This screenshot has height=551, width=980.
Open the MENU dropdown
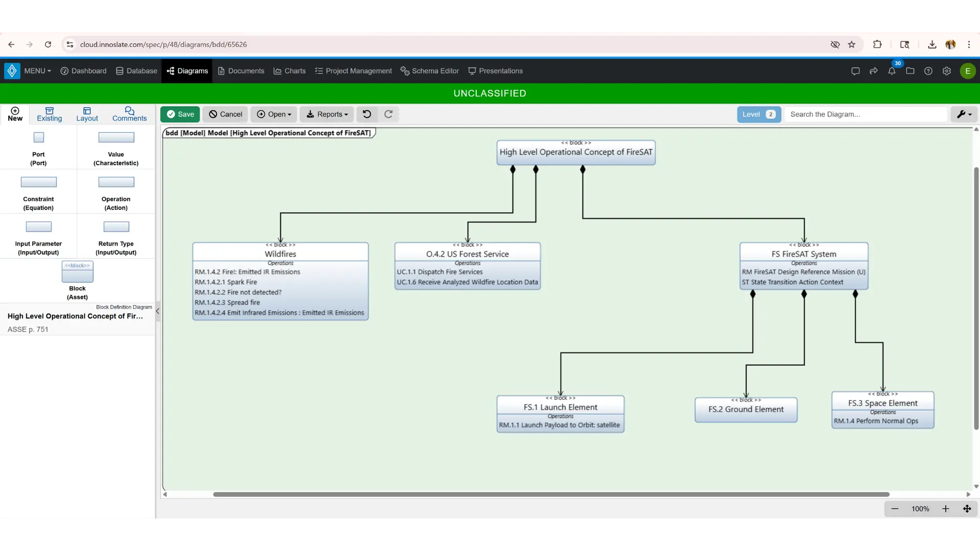pyautogui.click(x=37, y=71)
